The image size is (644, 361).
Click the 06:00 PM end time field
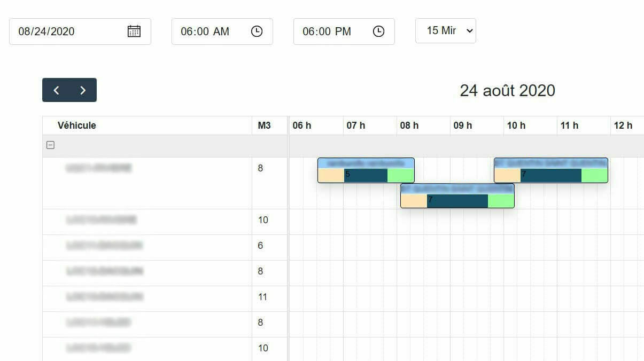[332, 32]
